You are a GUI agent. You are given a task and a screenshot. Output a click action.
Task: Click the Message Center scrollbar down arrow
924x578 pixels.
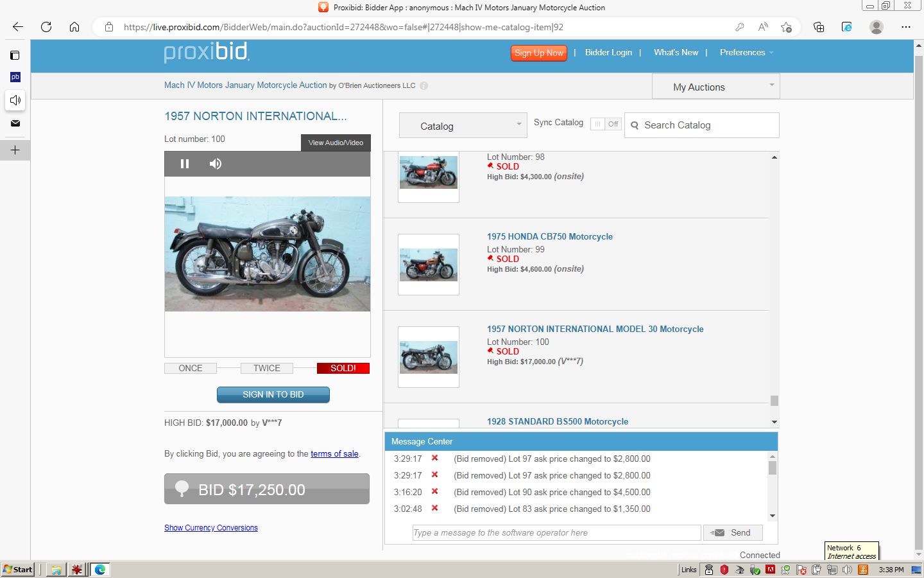point(773,516)
